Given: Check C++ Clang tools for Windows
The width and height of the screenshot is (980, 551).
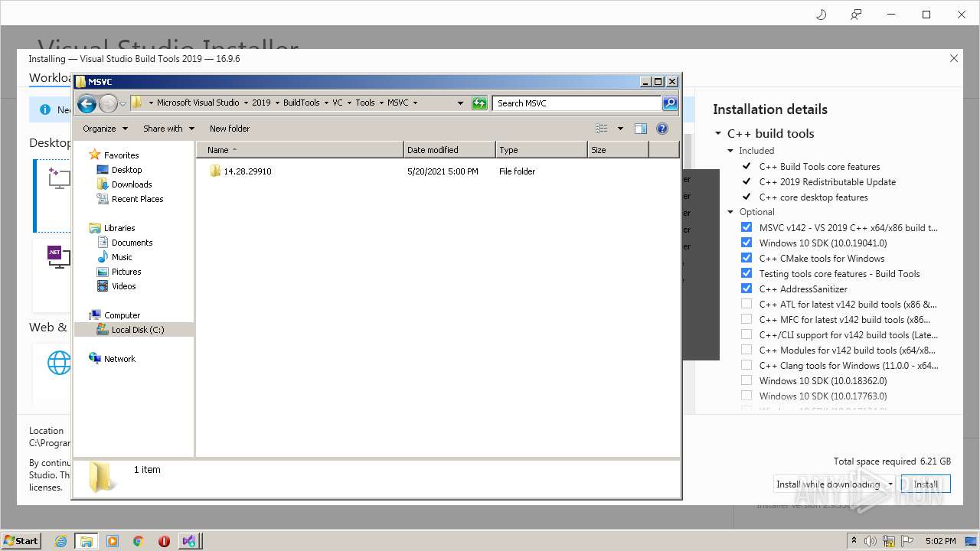Looking at the screenshot, I should point(746,365).
